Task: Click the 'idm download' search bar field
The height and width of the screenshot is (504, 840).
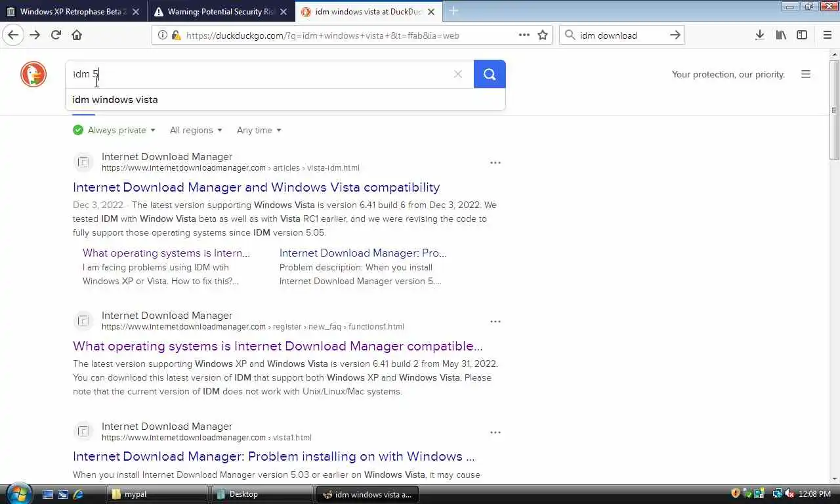Action: 621,35
